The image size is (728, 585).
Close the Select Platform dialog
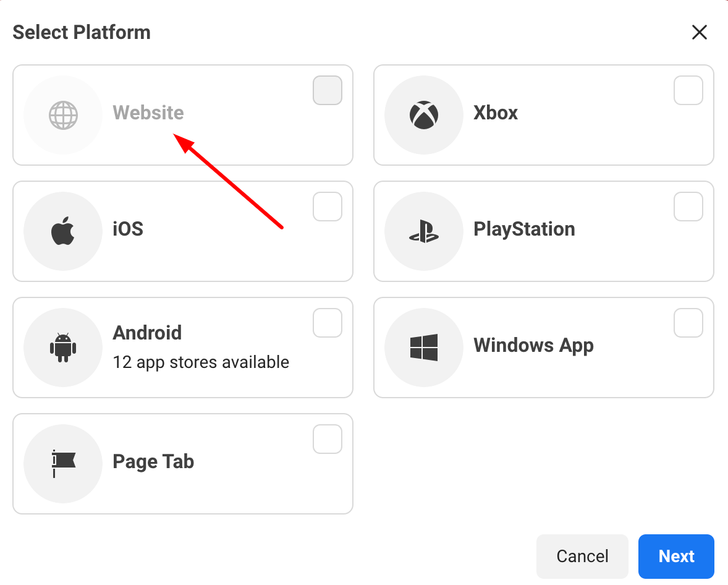point(699,32)
